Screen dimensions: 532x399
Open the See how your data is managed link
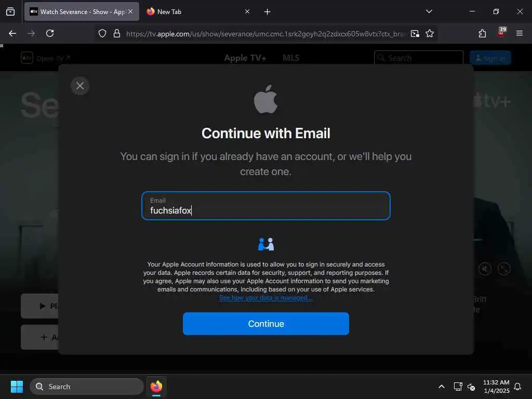coord(265,298)
